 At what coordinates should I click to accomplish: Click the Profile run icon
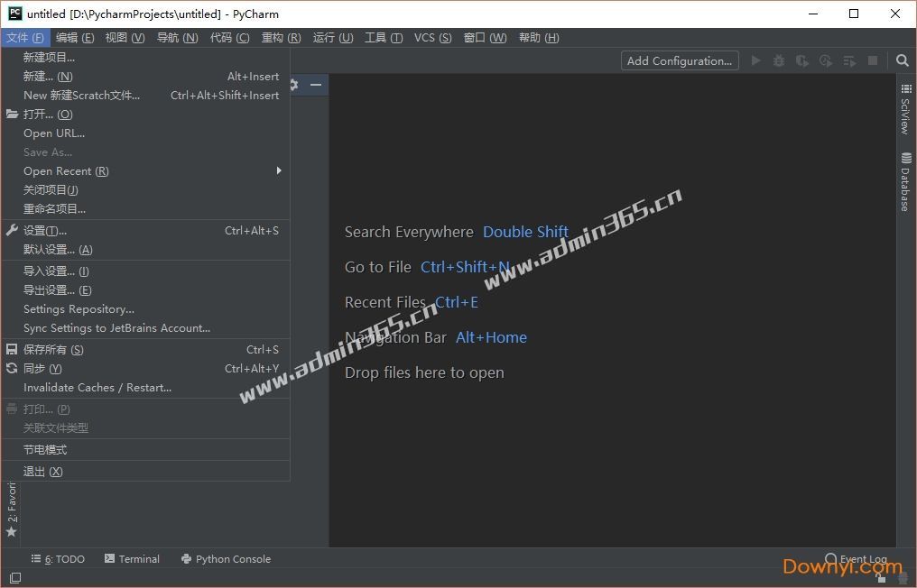pyautogui.click(x=825, y=60)
